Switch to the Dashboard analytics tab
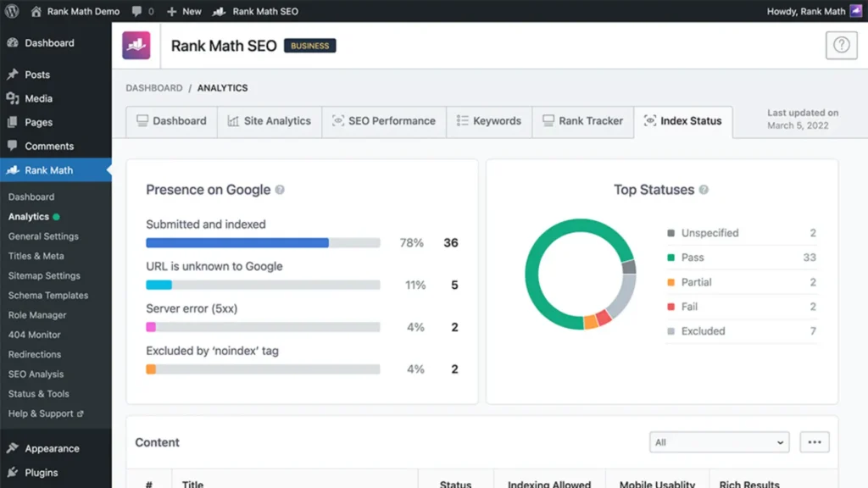 171,120
